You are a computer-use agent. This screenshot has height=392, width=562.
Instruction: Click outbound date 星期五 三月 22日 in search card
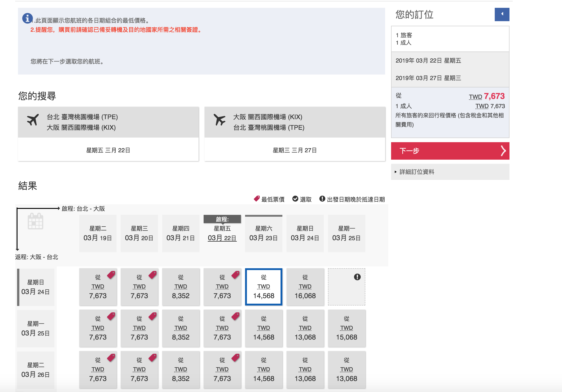[108, 150]
